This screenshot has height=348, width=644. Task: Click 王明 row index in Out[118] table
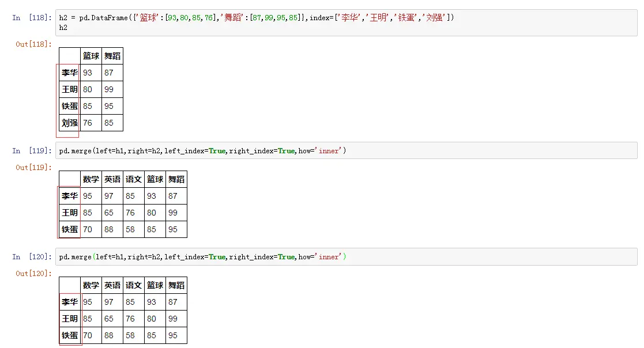coord(69,89)
